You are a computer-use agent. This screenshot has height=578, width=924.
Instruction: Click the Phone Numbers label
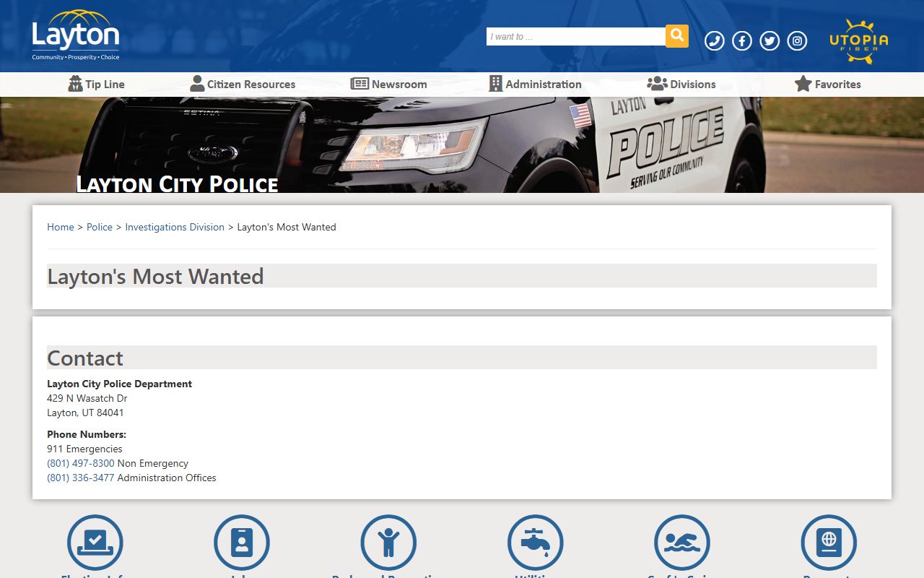(x=87, y=434)
